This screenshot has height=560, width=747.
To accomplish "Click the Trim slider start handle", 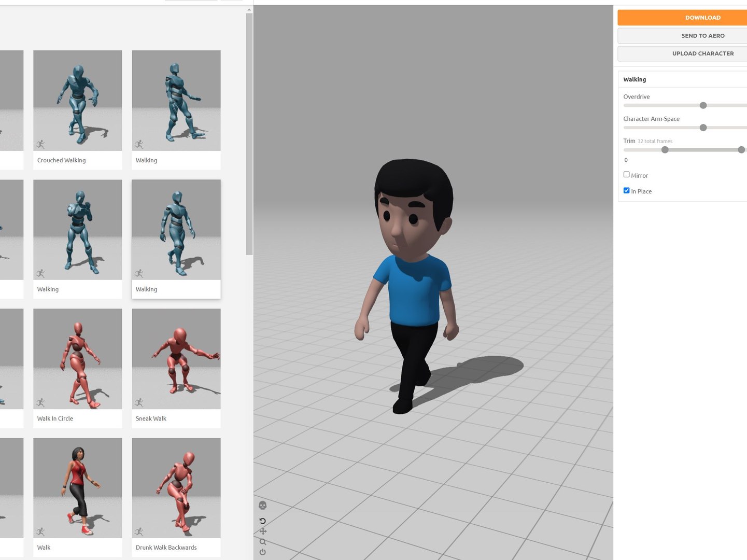I will (x=665, y=150).
